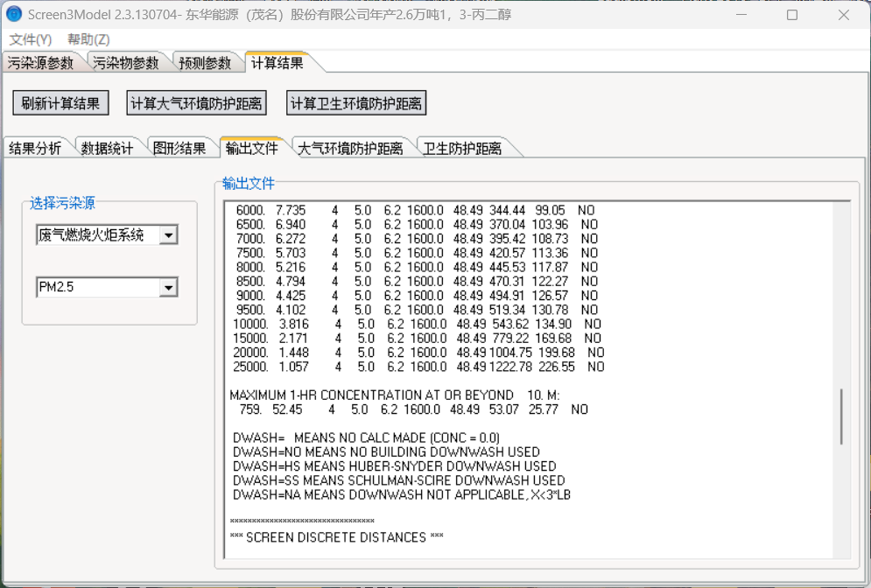871x588 pixels.
Task: Switch to the 预测参数 tab
Action: pos(205,63)
